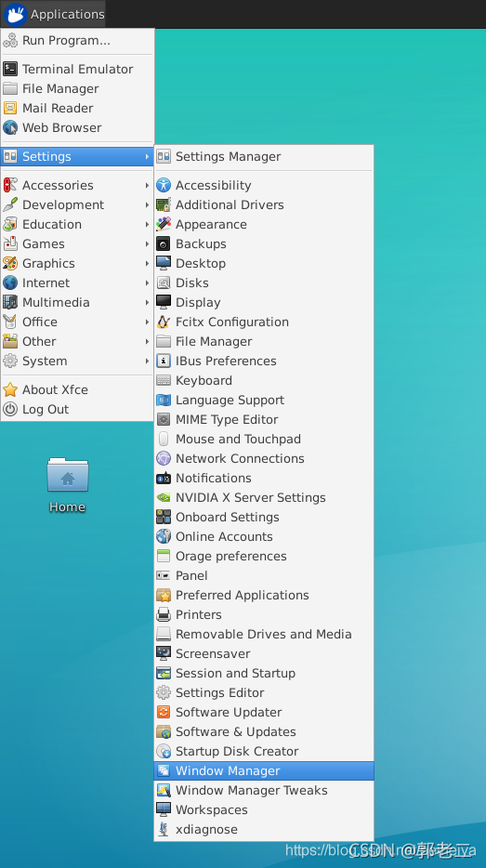Choose File Manager in Settings submenu

coord(264,342)
